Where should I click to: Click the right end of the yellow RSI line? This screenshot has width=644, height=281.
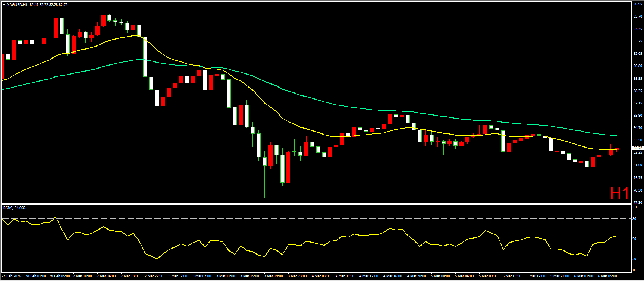[616, 236]
